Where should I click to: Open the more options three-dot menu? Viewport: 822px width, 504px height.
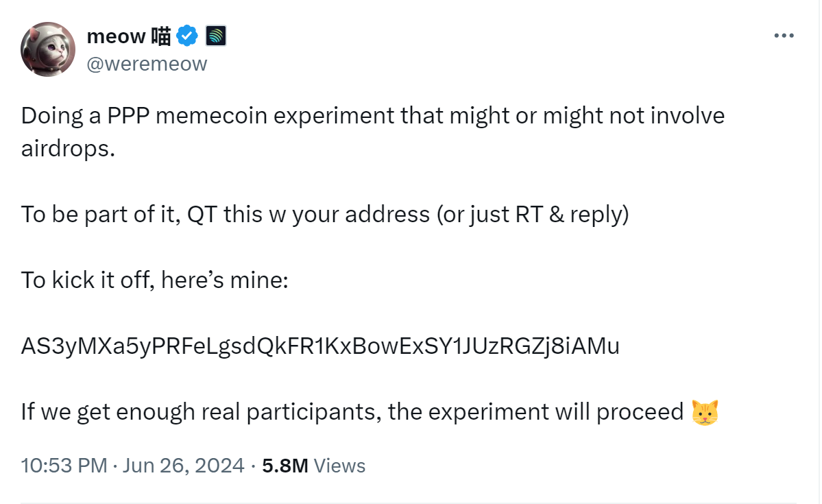coord(783,36)
